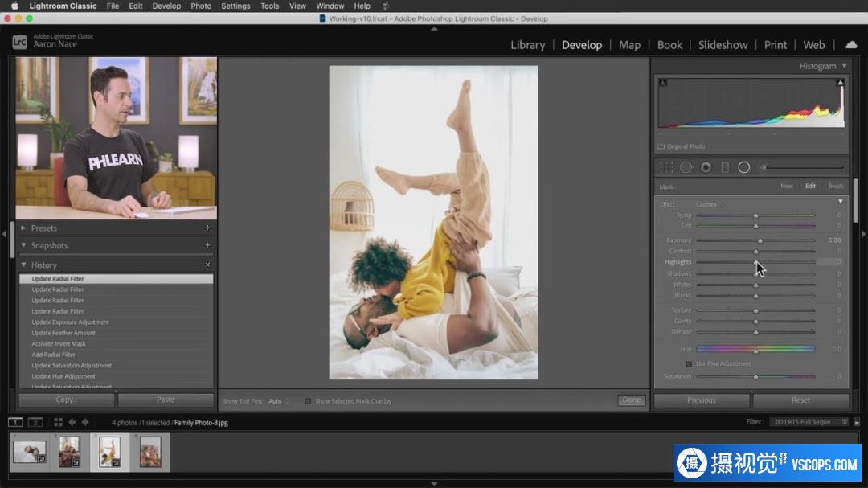This screenshot has width=868, height=488.
Task: Clear History panel with X icon
Action: click(207, 265)
